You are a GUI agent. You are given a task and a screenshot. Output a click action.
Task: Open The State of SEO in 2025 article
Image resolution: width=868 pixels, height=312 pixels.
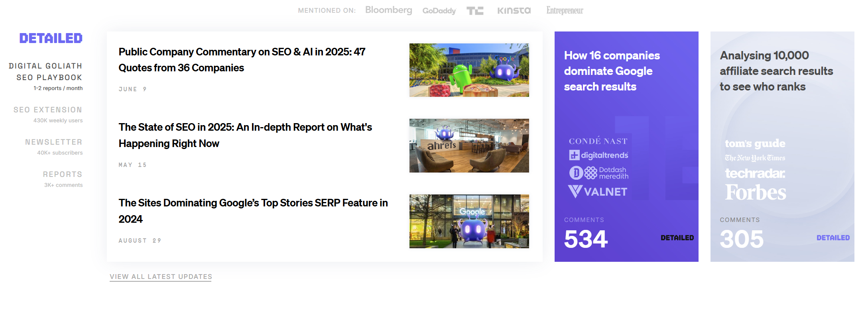pos(245,135)
